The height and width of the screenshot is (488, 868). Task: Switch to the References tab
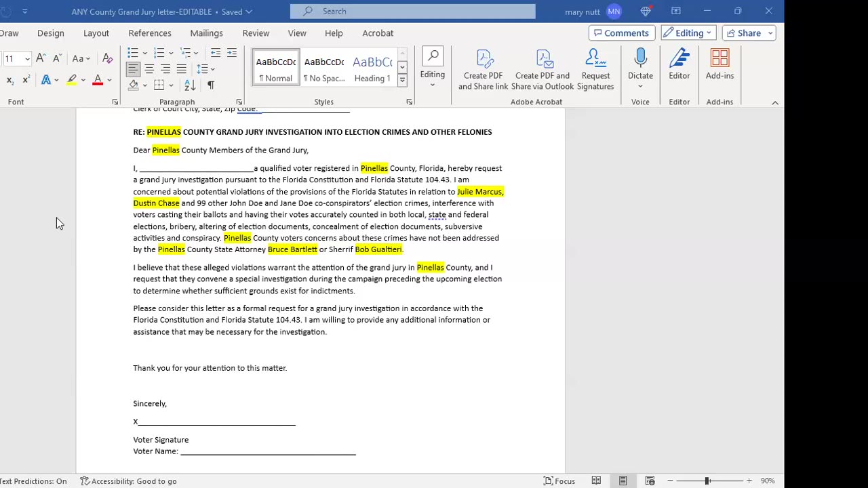click(150, 33)
